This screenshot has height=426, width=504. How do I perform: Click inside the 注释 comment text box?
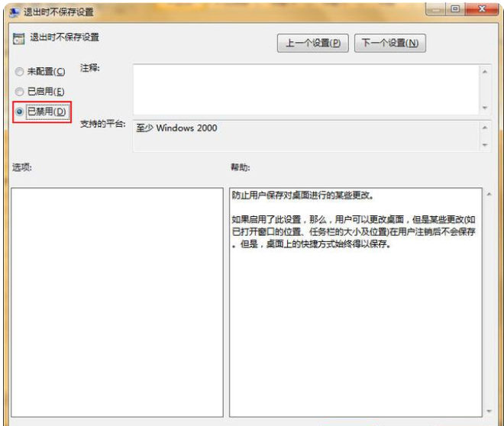305,88
